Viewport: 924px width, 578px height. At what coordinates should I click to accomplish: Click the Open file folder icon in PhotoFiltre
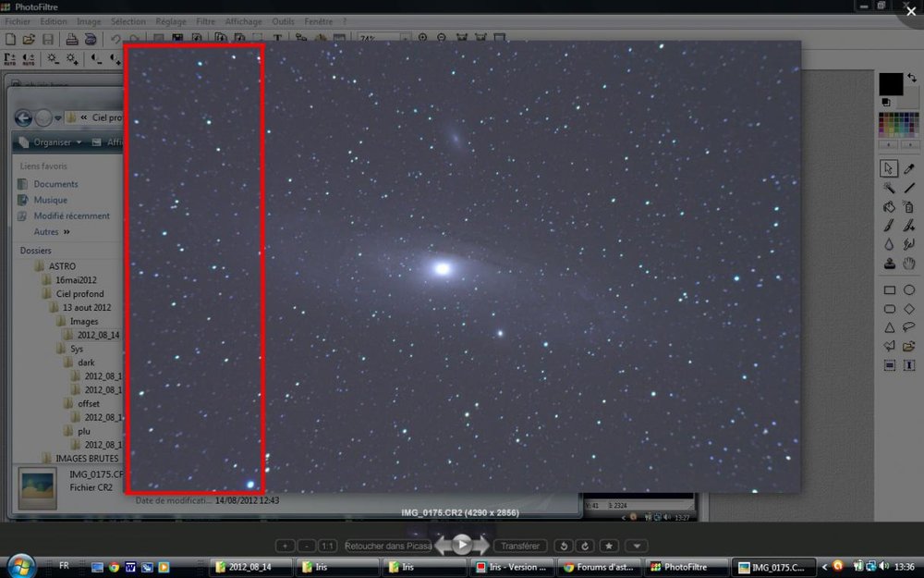pos(29,40)
